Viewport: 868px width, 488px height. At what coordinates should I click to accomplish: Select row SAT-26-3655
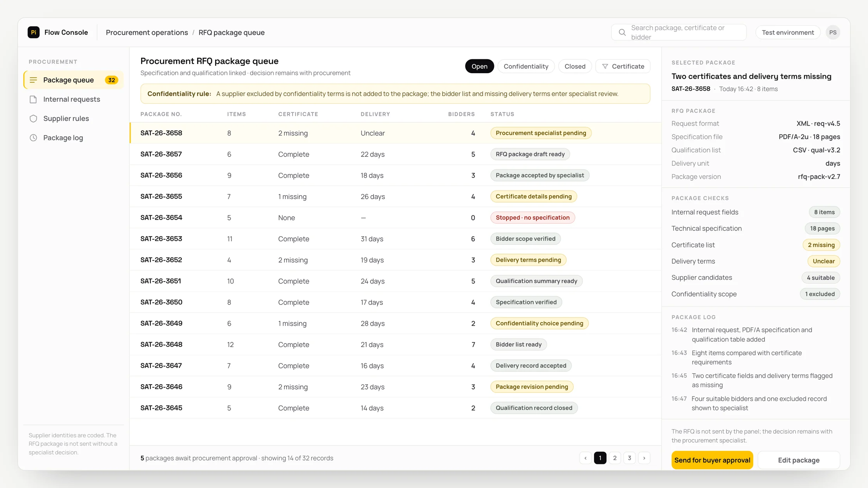pyautogui.click(x=395, y=196)
